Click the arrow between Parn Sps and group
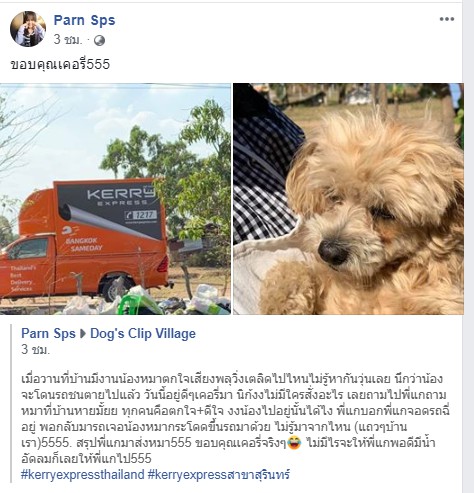The image size is (474, 493). [x=83, y=334]
